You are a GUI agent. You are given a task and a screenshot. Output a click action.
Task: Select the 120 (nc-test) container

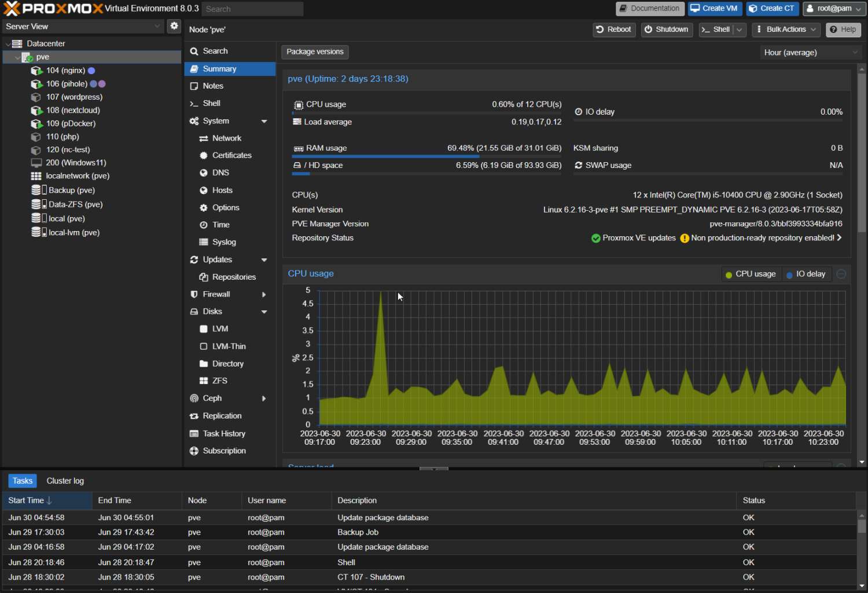pos(68,150)
